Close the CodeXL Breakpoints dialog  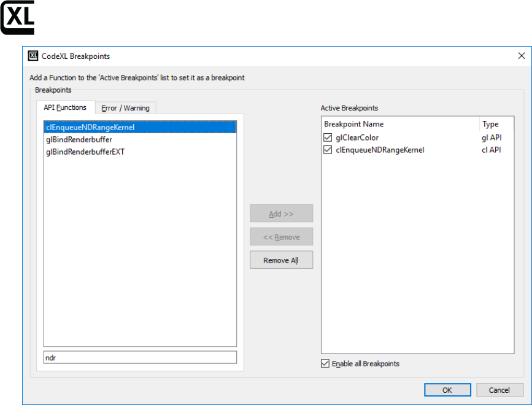coord(522,56)
